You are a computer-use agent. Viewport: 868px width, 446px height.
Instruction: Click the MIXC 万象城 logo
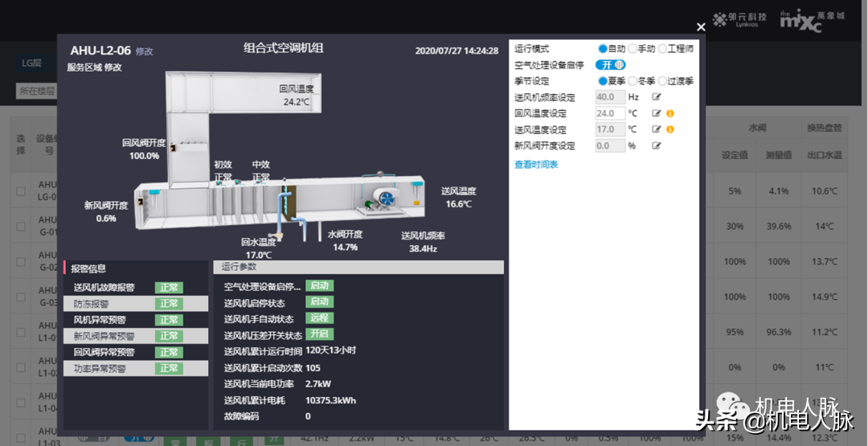(x=813, y=21)
